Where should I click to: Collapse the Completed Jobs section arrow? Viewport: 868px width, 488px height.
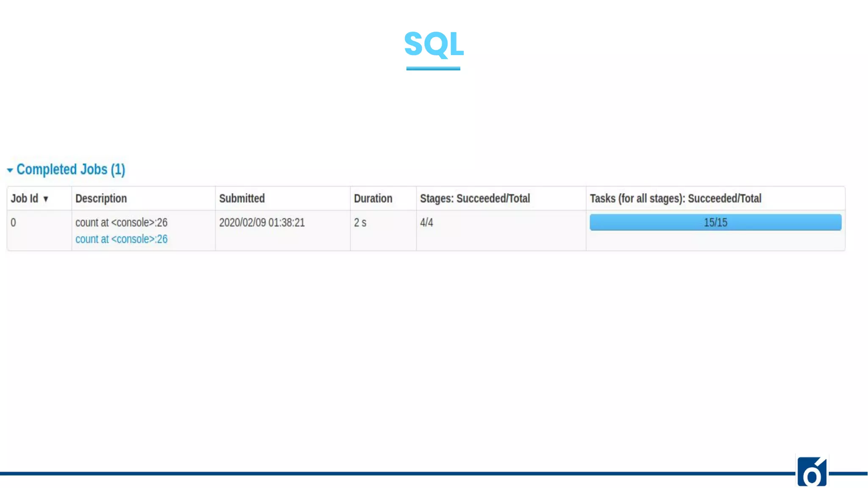tap(10, 170)
